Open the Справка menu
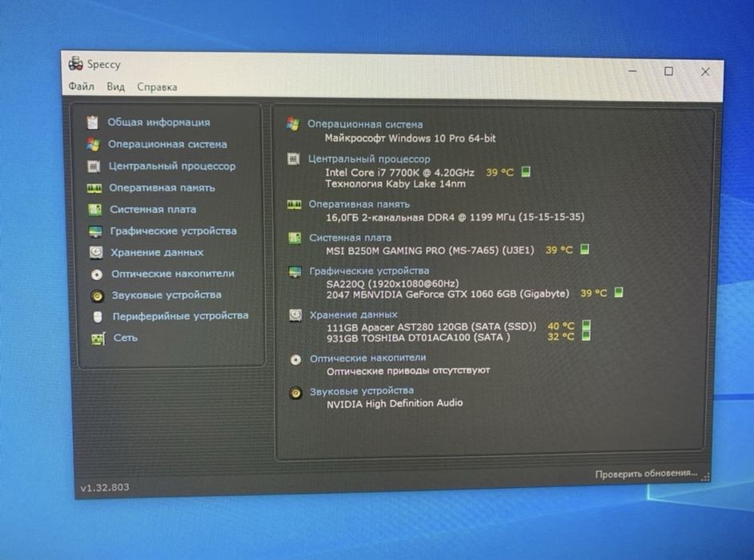 click(157, 87)
